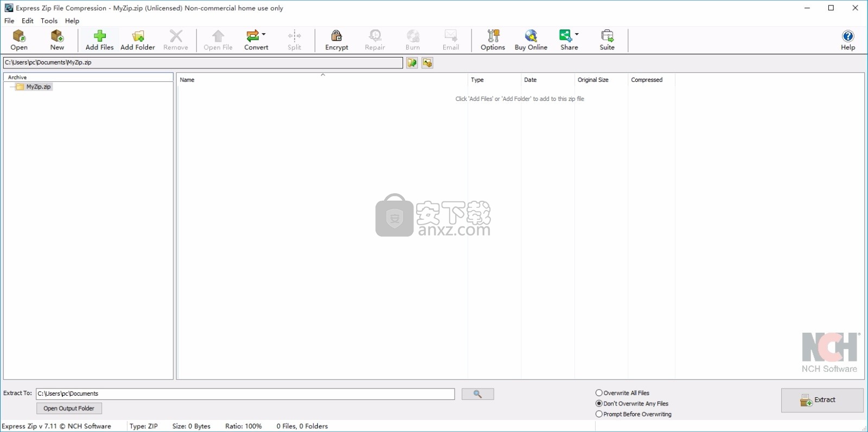
Task: Close the Express Zip window
Action: (x=855, y=8)
